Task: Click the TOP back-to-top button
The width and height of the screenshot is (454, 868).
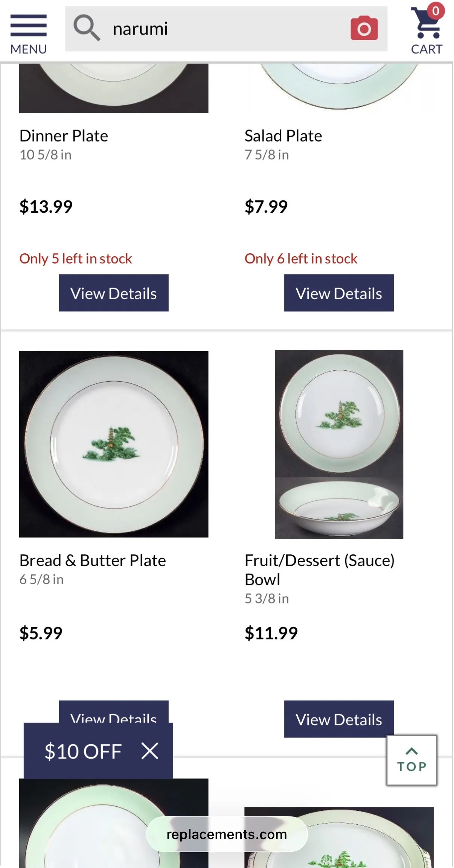Action: [411, 760]
